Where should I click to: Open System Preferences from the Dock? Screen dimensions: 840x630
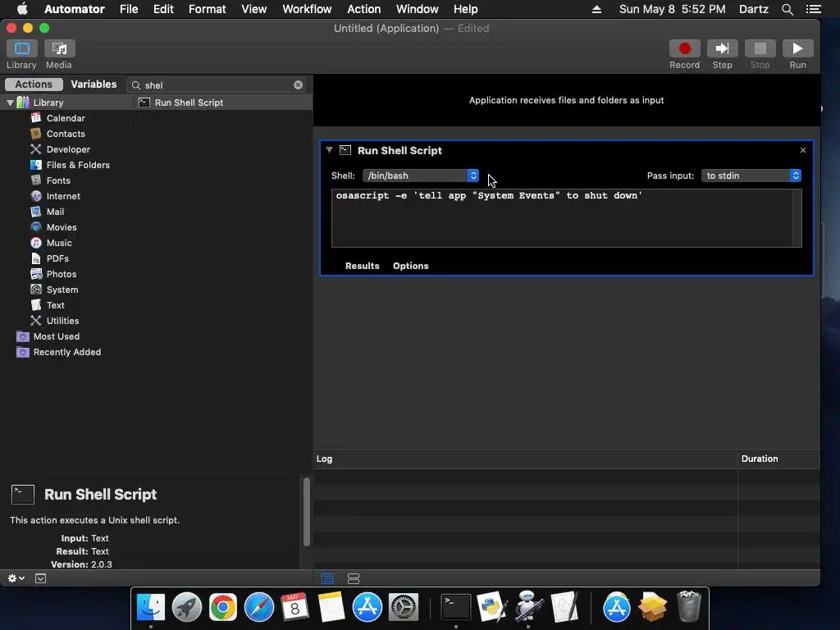[403, 607]
